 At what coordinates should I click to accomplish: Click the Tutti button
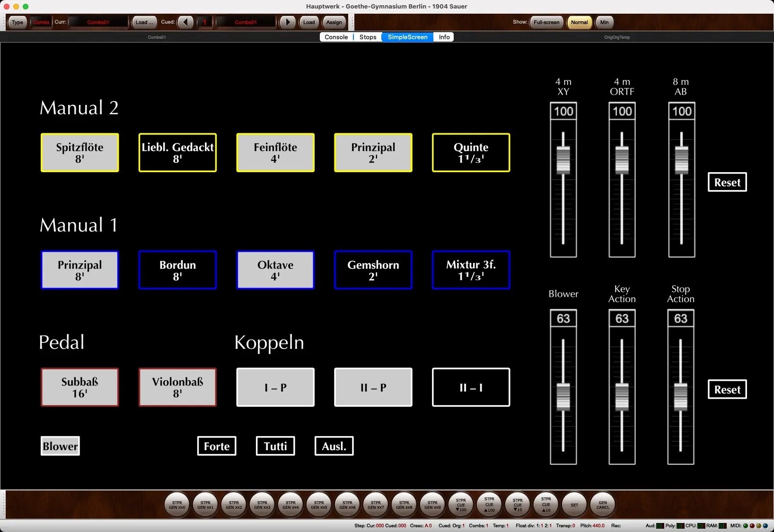[x=275, y=446]
